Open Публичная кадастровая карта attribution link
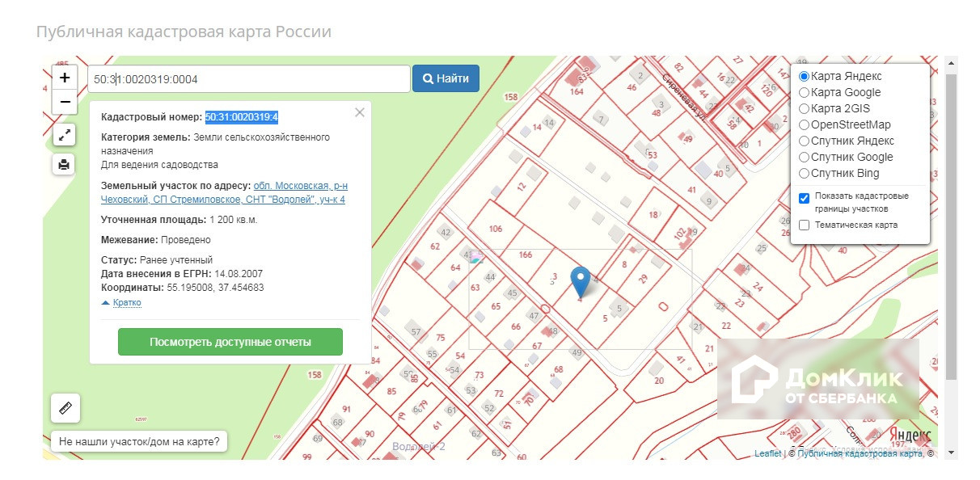 pos(860,454)
